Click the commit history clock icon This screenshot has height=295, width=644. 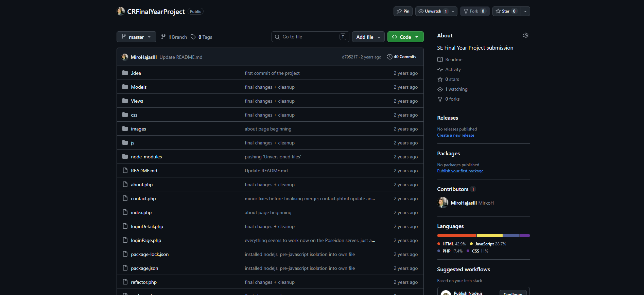tap(390, 57)
